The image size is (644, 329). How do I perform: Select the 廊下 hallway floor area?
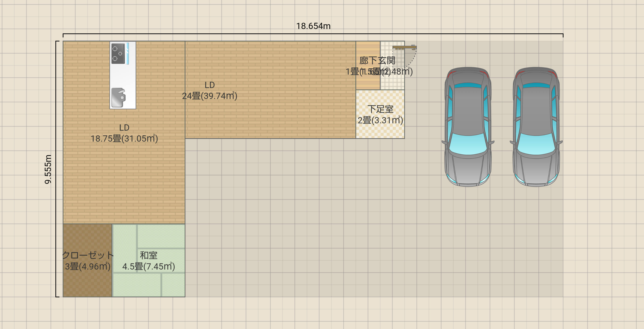pyautogui.click(x=368, y=82)
